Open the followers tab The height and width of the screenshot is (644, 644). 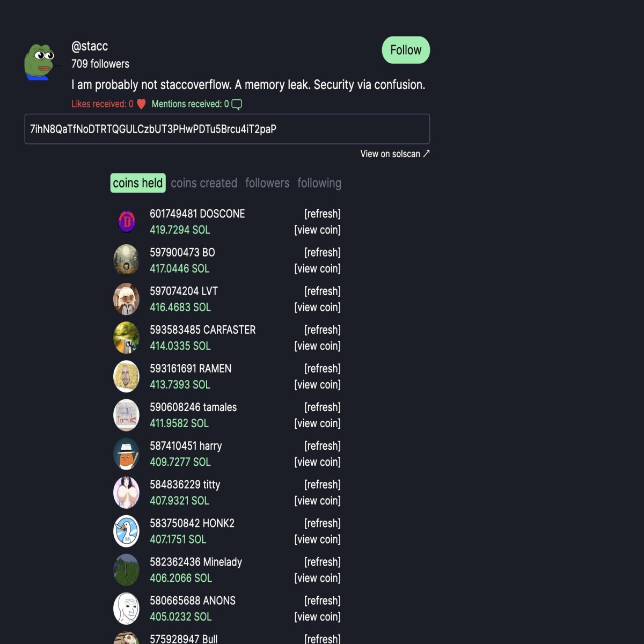click(267, 183)
